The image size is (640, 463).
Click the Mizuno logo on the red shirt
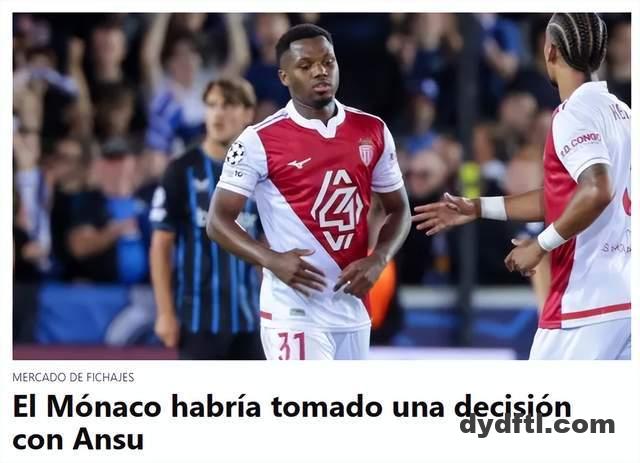(299, 163)
